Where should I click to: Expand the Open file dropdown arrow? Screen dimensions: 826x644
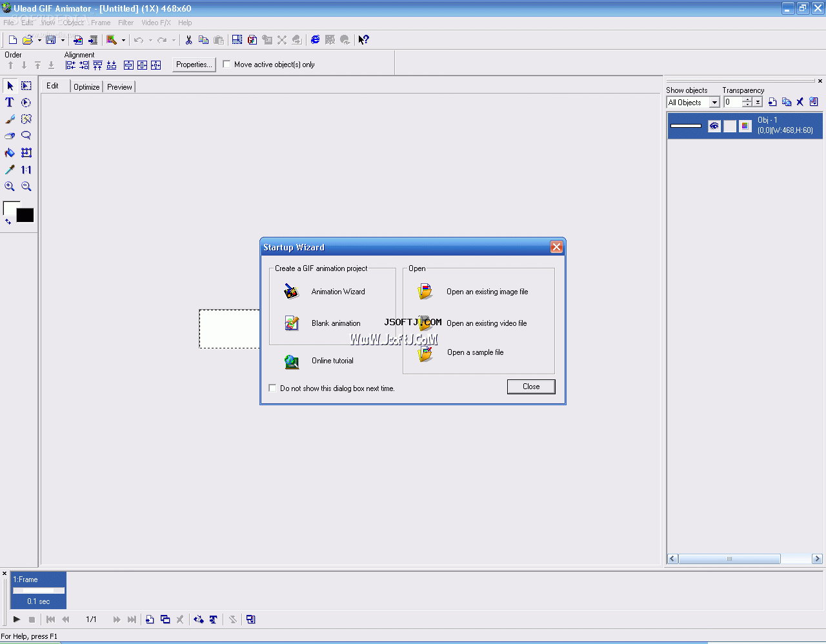tap(39, 40)
